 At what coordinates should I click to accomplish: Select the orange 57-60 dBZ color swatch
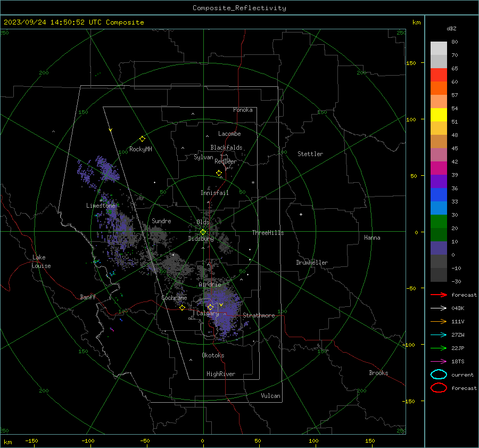(439, 88)
